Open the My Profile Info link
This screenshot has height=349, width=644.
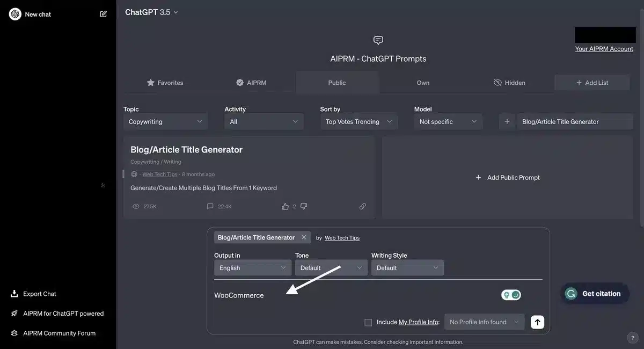click(x=419, y=322)
